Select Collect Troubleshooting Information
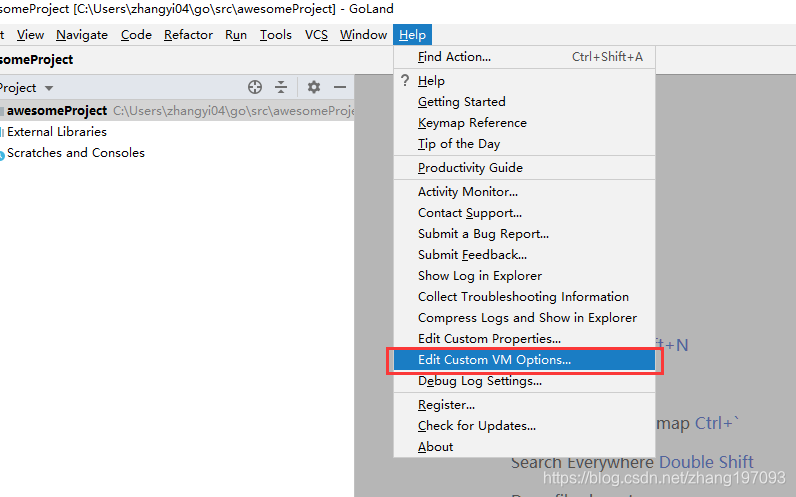Viewport: 796px width, 497px height. click(524, 296)
